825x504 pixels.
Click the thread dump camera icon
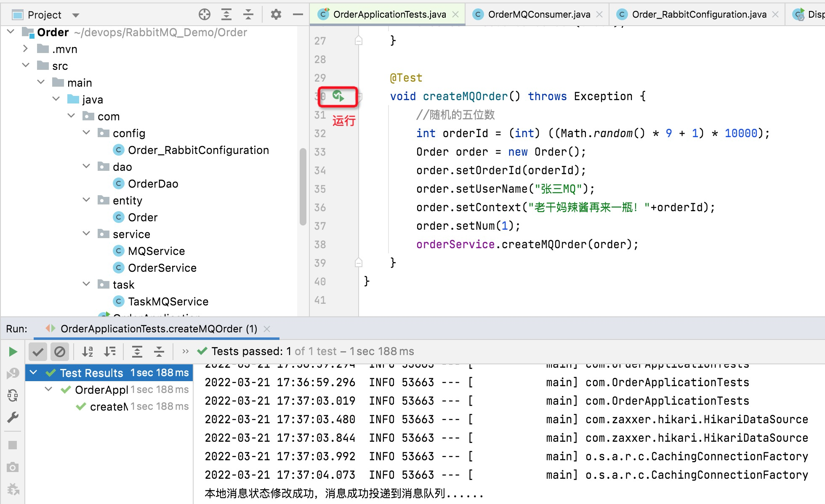tap(13, 467)
